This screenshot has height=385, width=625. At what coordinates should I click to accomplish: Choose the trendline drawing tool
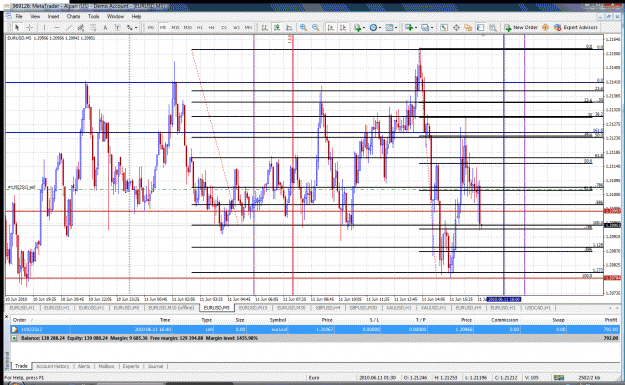[69, 28]
